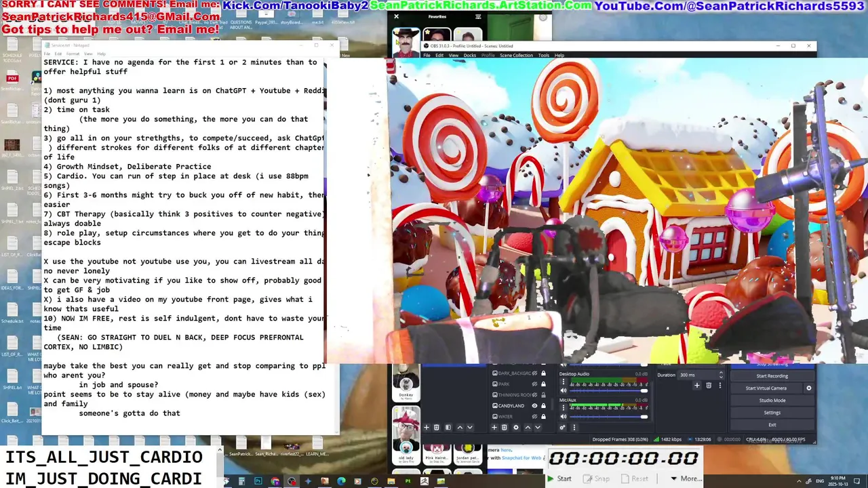Screen dimensions: 868x488
Task: Toggle visibility of DARK_BACKGROUND source
Action: click(x=534, y=373)
